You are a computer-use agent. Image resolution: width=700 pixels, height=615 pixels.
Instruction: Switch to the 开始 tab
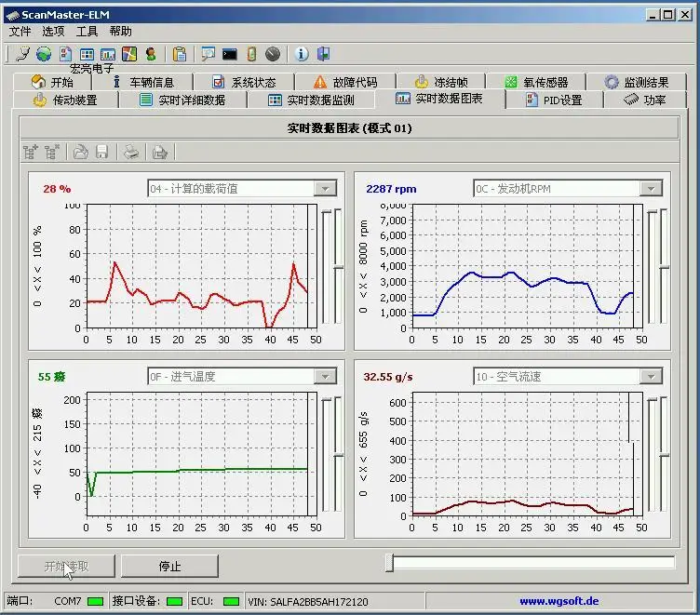click(52, 82)
